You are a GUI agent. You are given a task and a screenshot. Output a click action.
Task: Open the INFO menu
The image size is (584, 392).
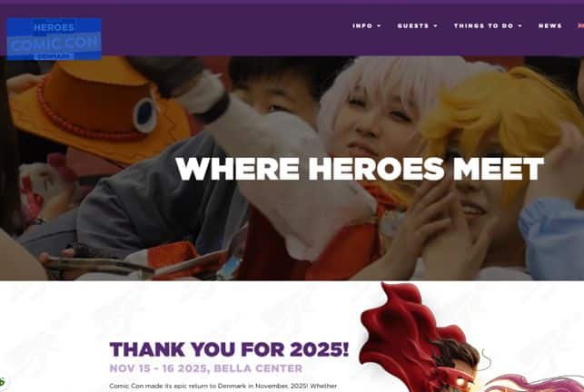tap(362, 26)
